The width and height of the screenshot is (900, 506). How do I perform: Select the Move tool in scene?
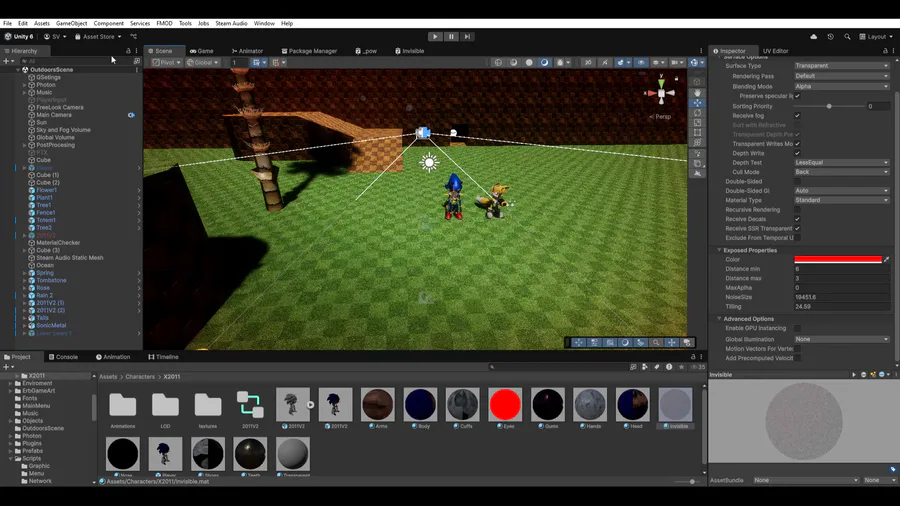[697, 103]
